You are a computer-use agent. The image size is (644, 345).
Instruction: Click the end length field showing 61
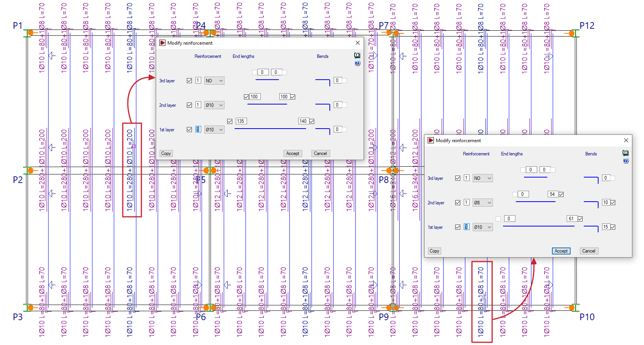[x=572, y=219]
